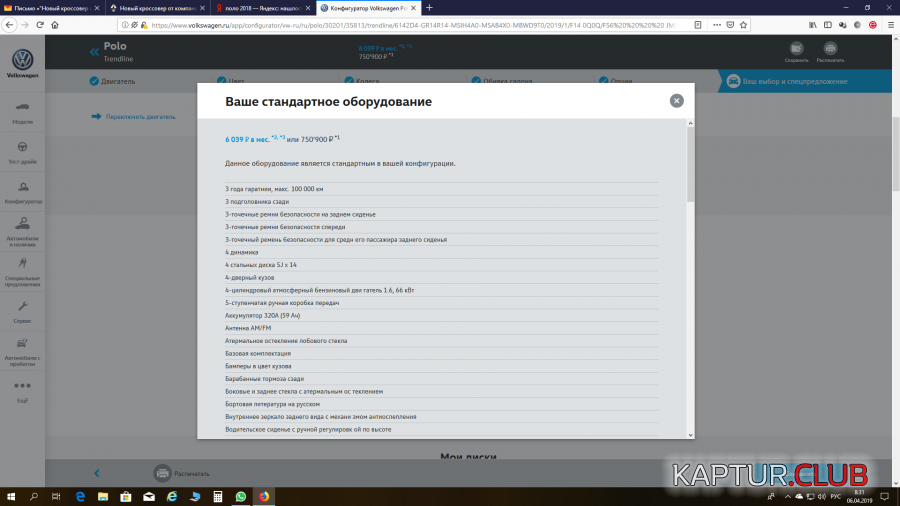Select the Конфигуратор sidebar icon

coord(22,191)
